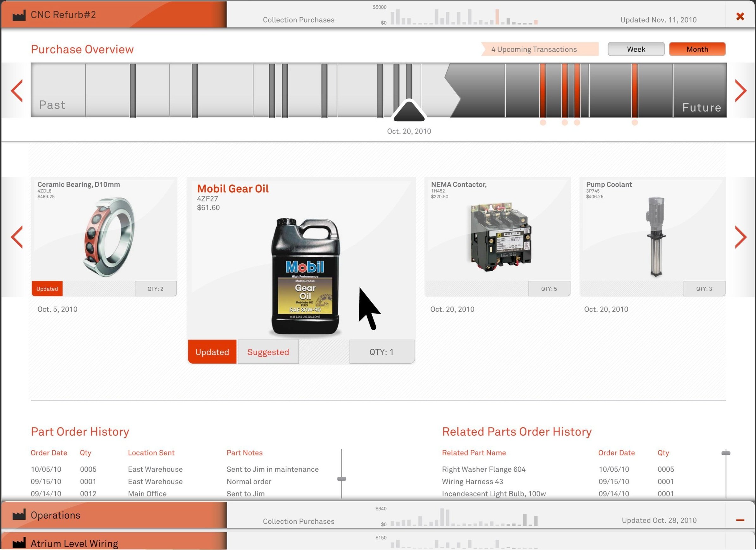Click the Atrium Level Wiring factory icon
This screenshot has height=550, width=756.
pyautogui.click(x=19, y=543)
